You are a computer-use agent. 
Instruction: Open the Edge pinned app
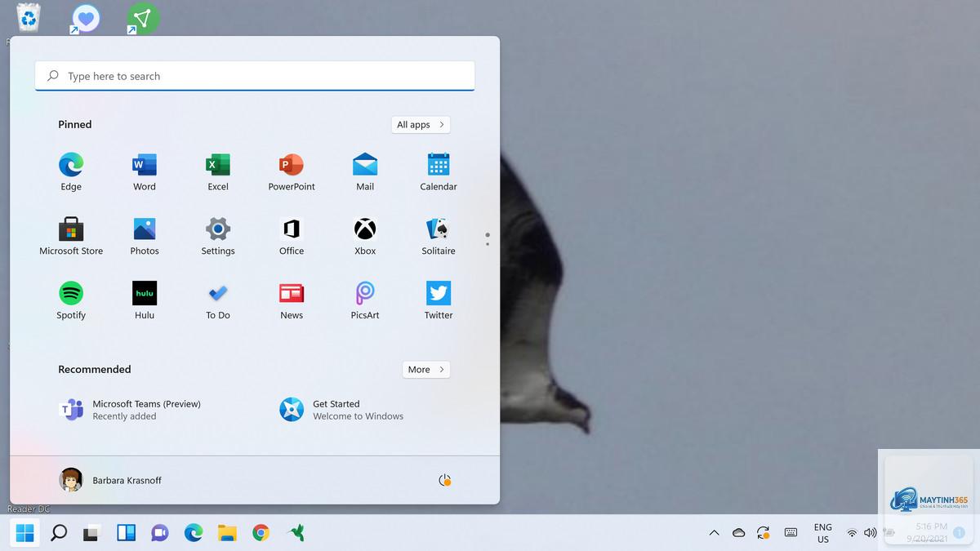click(x=71, y=172)
